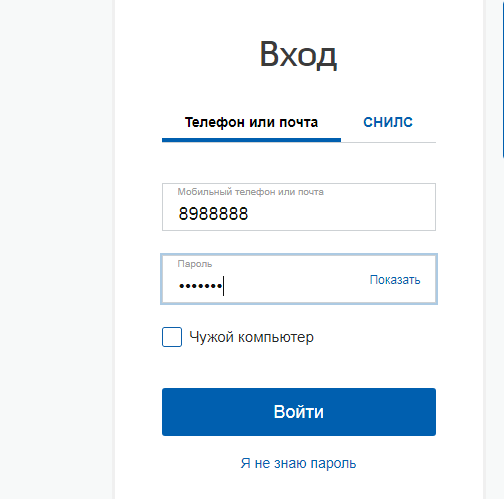The width and height of the screenshot is (504, 499).
Task: Click empty white space right of Чужой компьютер
Action: (375, 337)
